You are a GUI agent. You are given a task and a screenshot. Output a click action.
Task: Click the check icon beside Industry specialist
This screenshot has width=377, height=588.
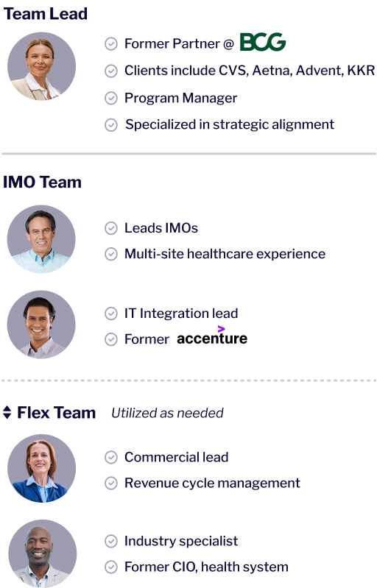pyautogui.click(x=111, y=541)
